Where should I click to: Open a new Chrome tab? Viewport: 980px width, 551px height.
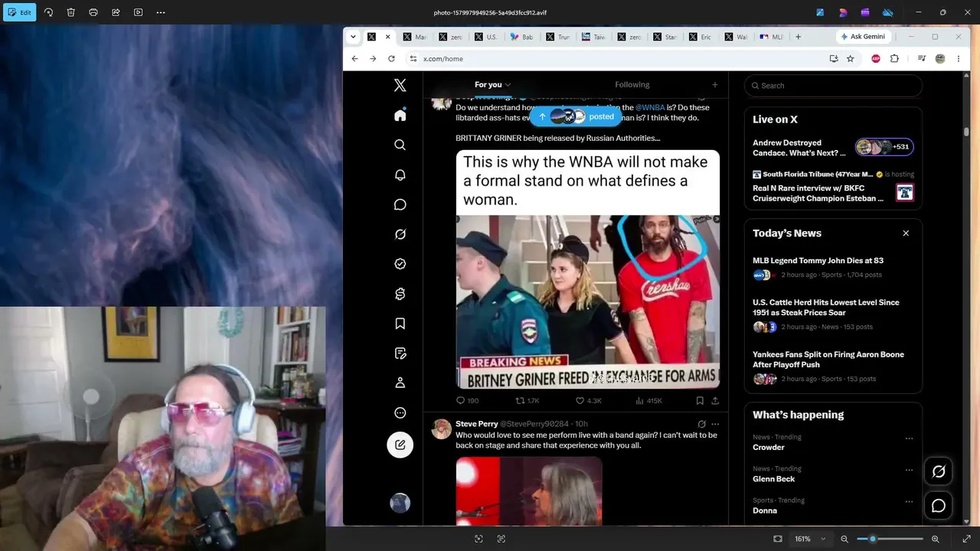pyautogui.click(x=798, y=37)
